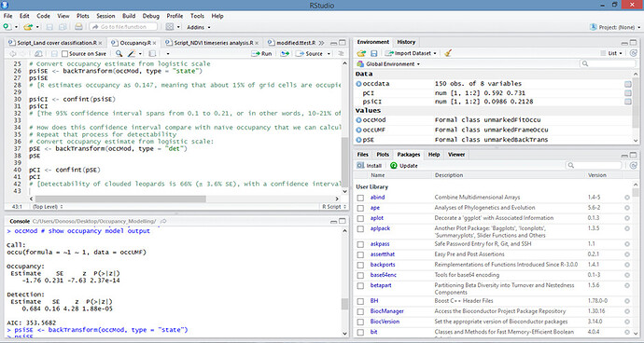The width and height of the screenshot is (644, 343).
Task: Click the Packages search field
Action: [594, 165]
